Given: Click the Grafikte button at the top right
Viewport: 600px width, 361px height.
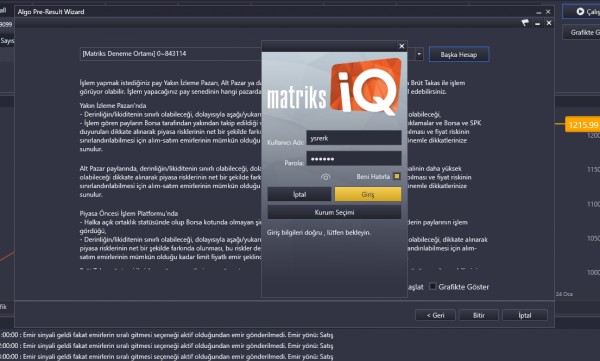Looking at the screenshot, I should [x=582, y=33].
